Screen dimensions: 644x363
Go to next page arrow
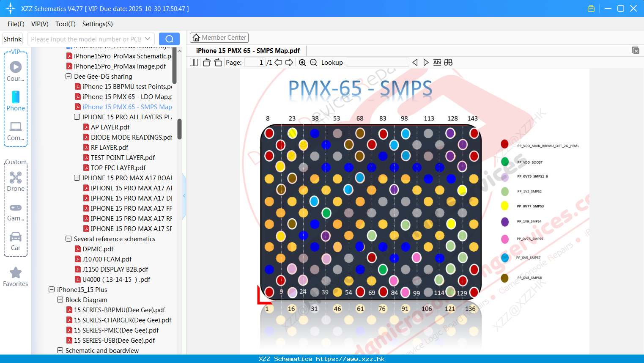(x=289, y=62)
